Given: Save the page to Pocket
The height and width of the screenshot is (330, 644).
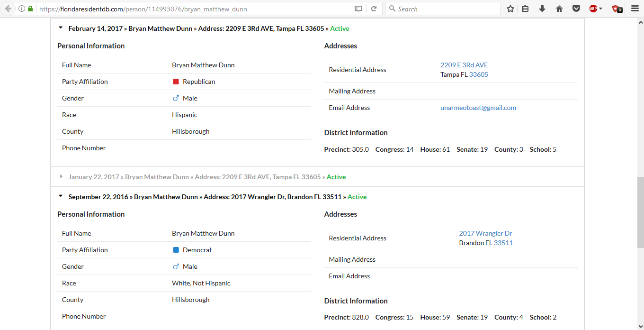Looking at the screenshot, I should coord(576,9).
